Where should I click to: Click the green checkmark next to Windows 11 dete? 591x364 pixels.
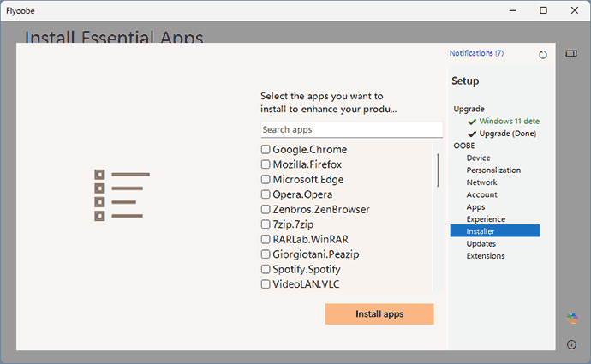(x=472, y=122)
